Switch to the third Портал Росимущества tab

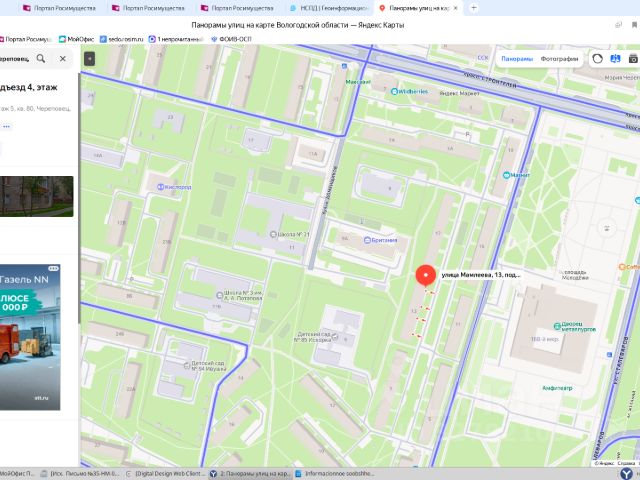tap(238, 8)
